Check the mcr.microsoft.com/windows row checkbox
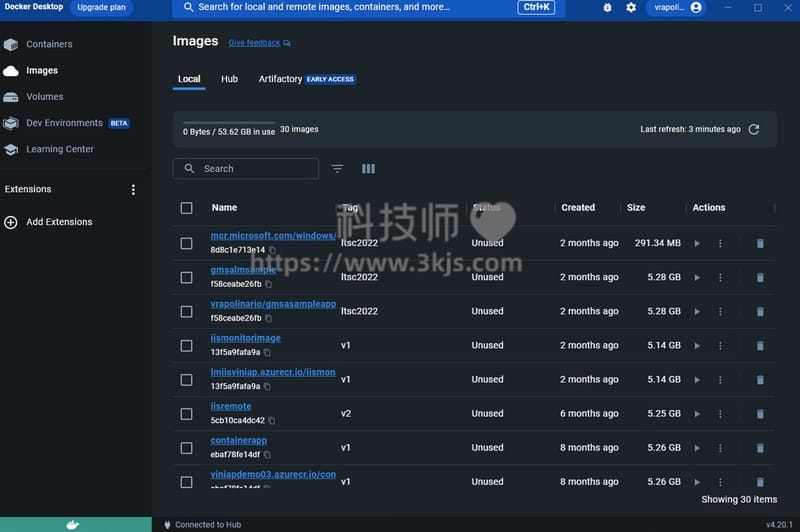The width and height of the screenshot is (800, 532). (x=186, y=243)
